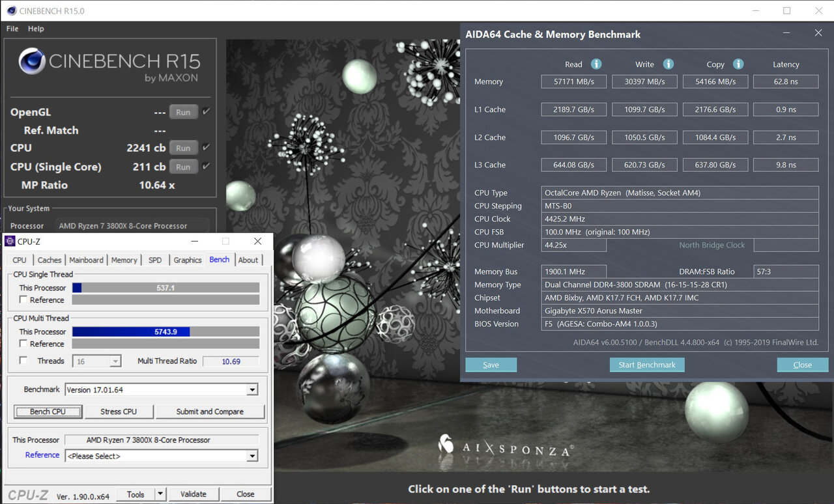The height and width of the screenshot is (504, 834).
Task: Click the This Processor name field in CPU-Z
Action: click(162, 440)
